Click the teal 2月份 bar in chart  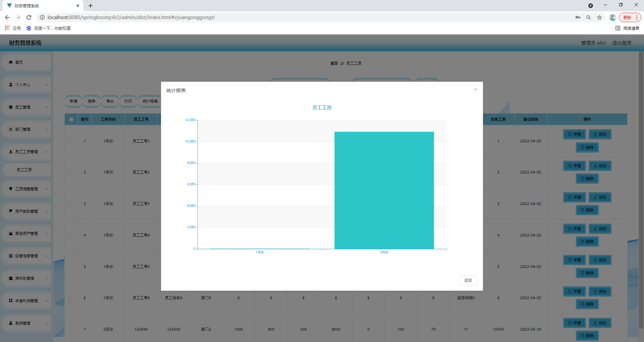(x=384, y=190)
